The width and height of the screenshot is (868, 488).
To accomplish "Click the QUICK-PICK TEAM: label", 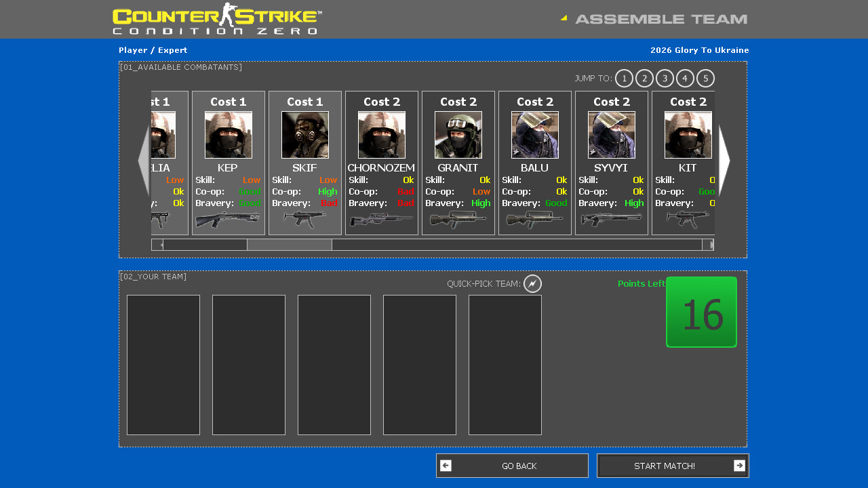I will coord(484,284).
